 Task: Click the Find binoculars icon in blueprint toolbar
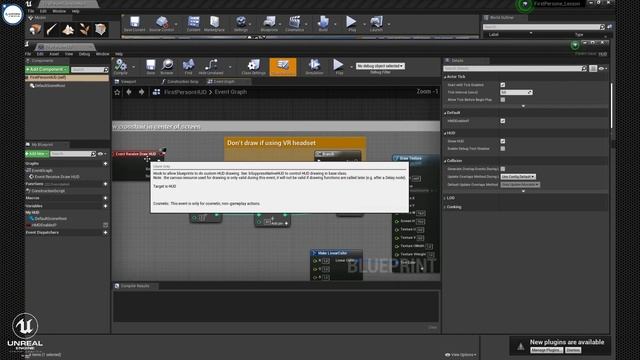188,66
